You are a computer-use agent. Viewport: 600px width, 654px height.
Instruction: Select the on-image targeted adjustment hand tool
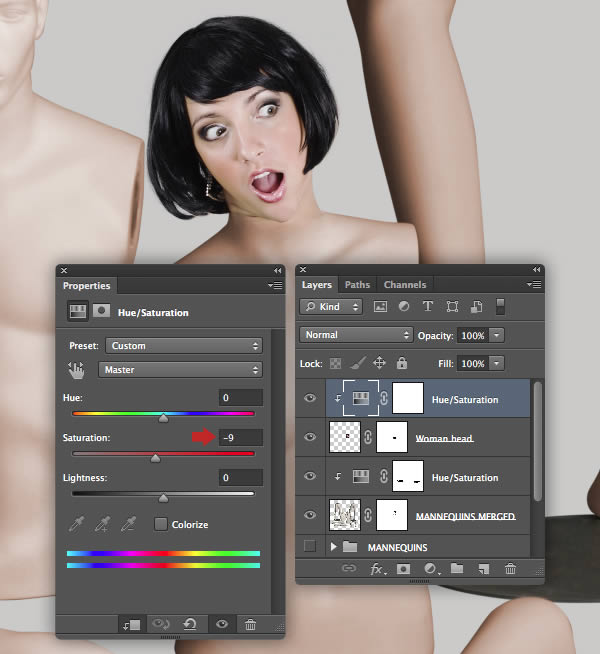[x=76, y=370]
